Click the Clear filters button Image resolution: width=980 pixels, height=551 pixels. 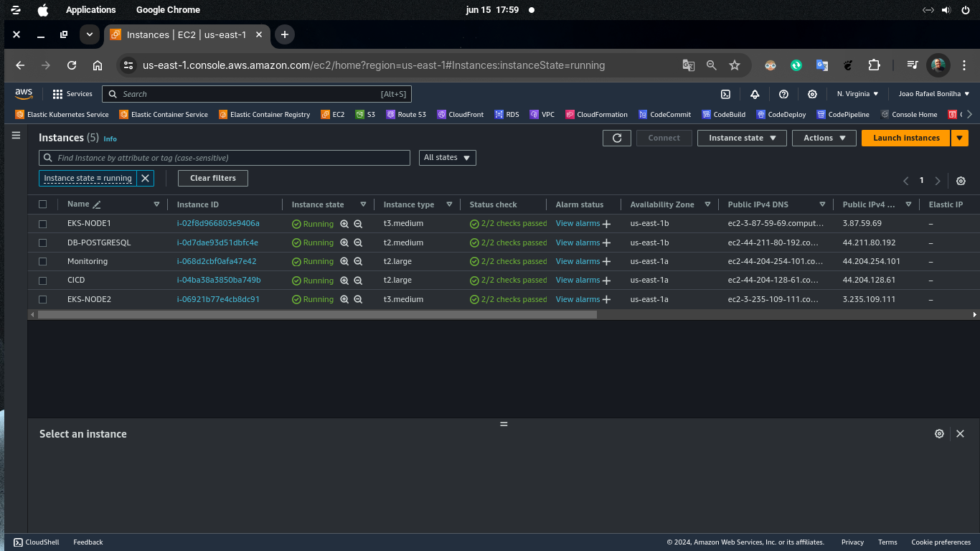click(x=213, y=178)
